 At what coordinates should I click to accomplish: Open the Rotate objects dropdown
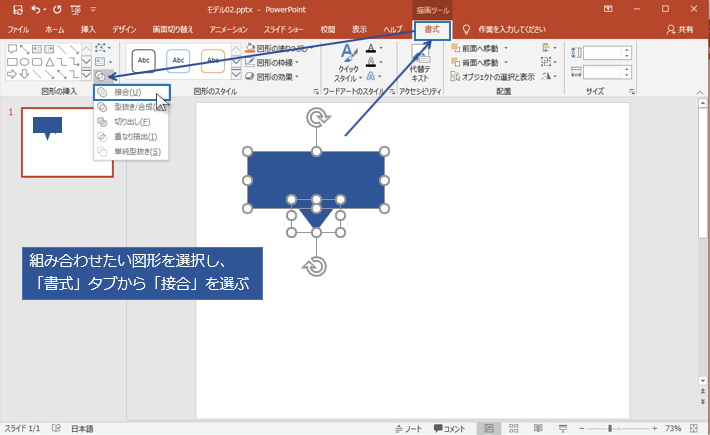[549, 76]
